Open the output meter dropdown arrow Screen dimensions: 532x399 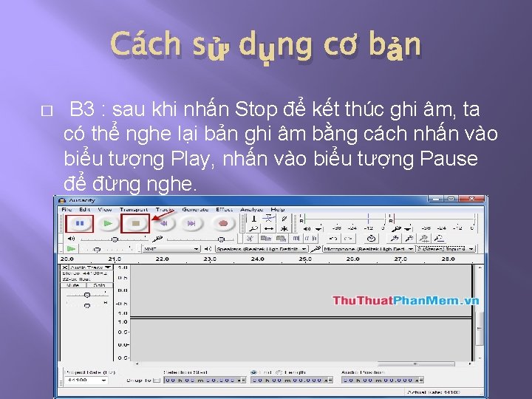point(319,228)
